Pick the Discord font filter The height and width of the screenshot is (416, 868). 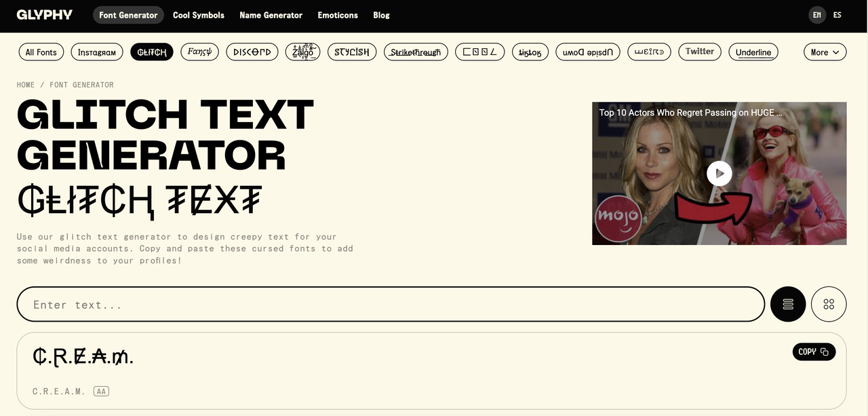(252, 52)
